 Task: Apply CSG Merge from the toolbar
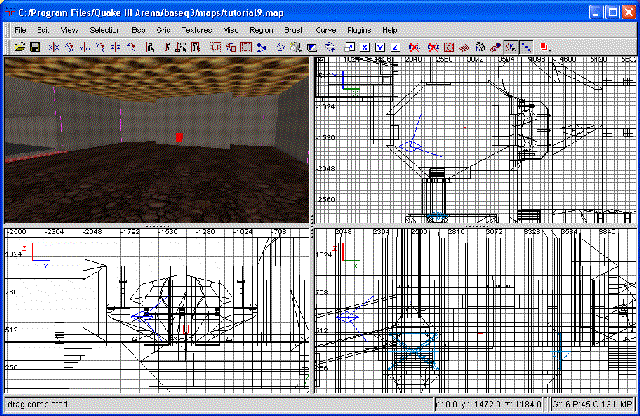(x=231, y=47)
